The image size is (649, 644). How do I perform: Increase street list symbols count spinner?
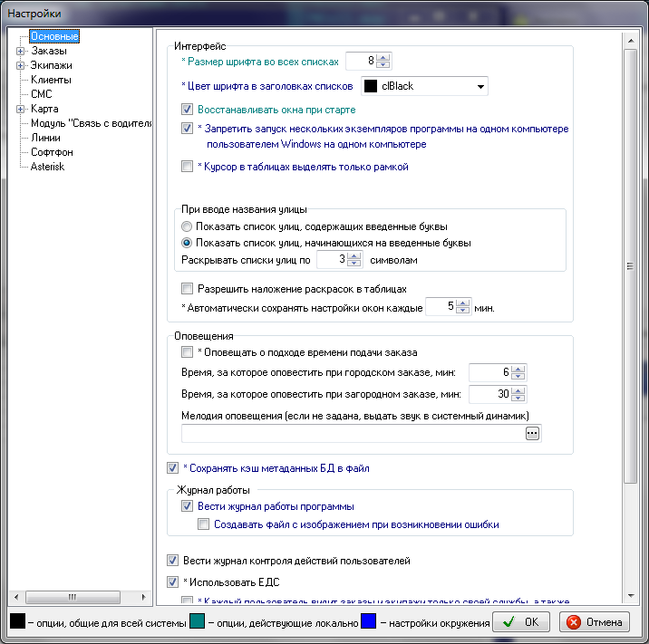tap(354, 256)
